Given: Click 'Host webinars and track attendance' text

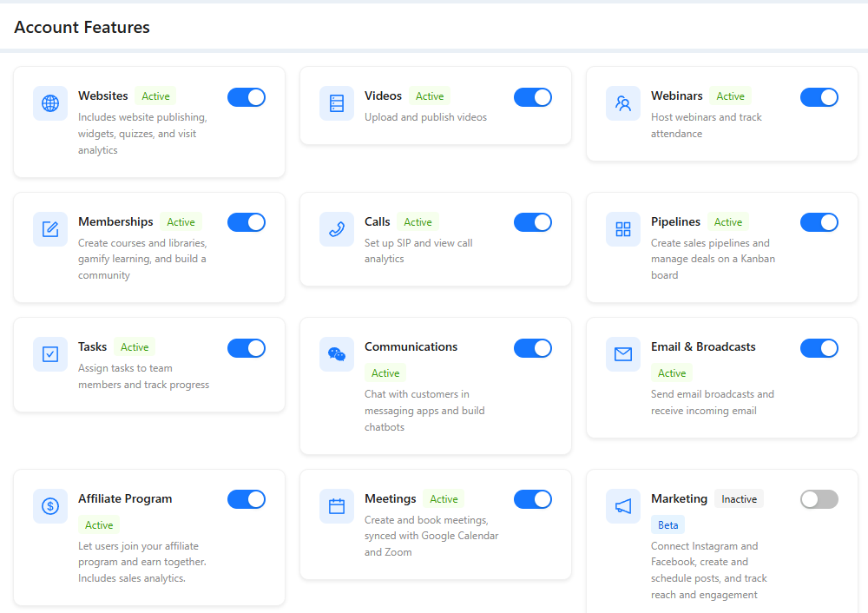Looking at the screenshot, I should (x=707, y=125).
